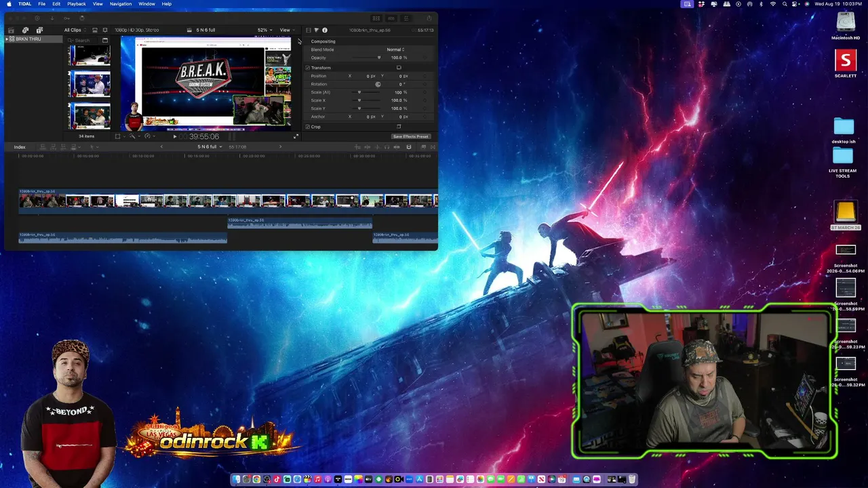Show the Titles and Generators sidebar

coord(39,30)
